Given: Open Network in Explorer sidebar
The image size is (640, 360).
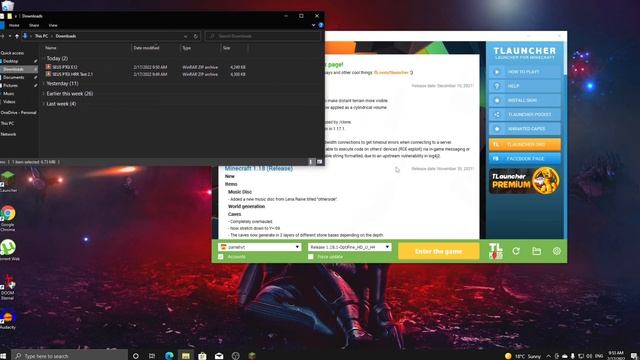Looking at the screenshot, I should (x=8, y=134).
